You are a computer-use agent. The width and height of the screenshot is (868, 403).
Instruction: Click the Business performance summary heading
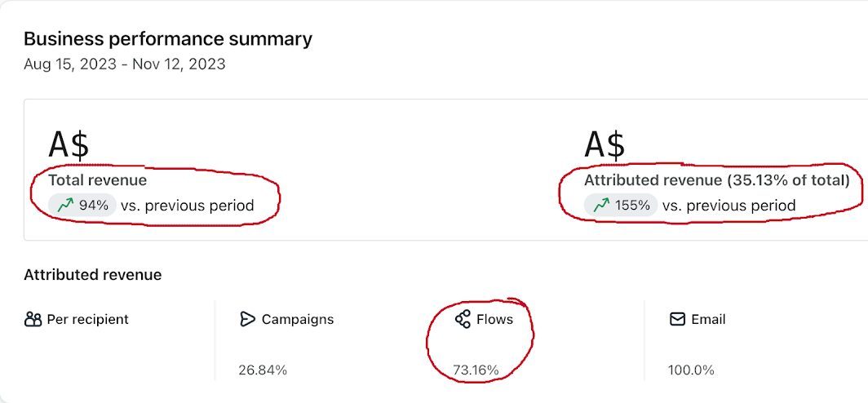point(167,38)
